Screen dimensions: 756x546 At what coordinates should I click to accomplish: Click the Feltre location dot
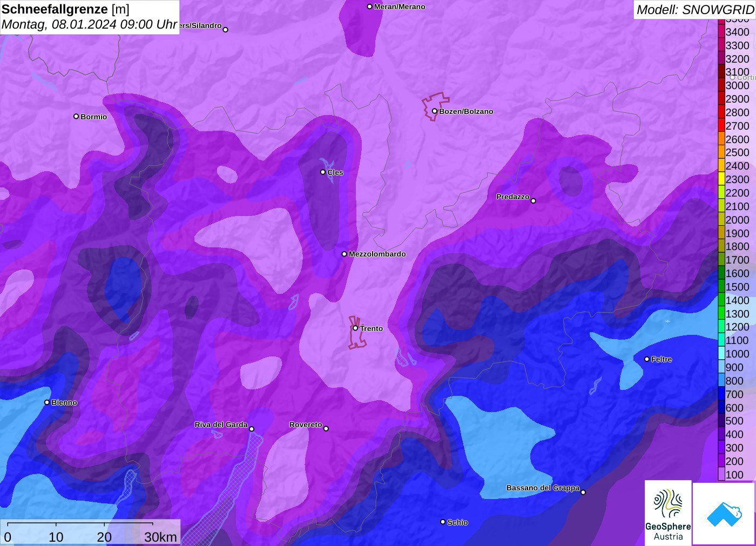[x=647, y=359]
